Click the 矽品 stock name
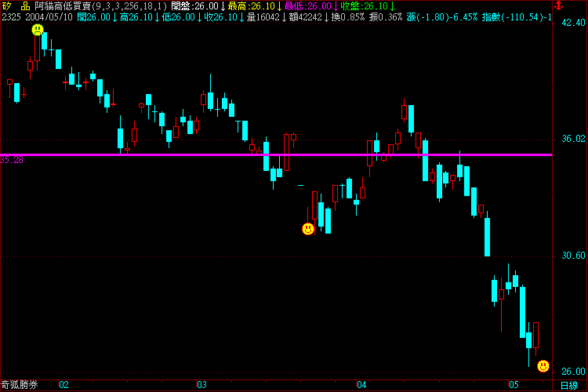This screenshot has width=588, height=392. point(16,6)
